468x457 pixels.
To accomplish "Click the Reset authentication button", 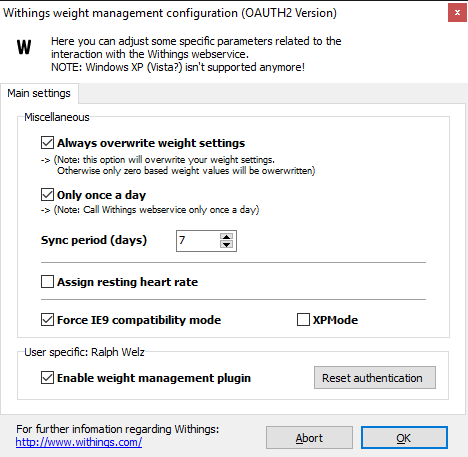I will click(375, 378).
